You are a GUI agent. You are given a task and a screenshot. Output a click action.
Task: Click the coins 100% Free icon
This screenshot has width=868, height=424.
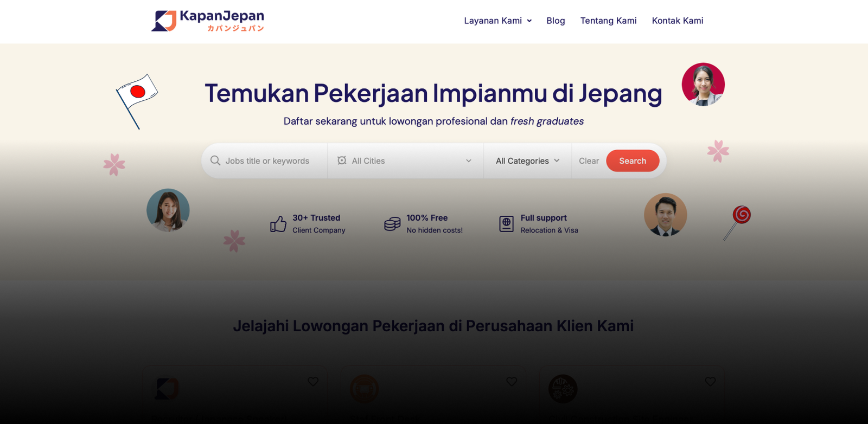point(392,224)
